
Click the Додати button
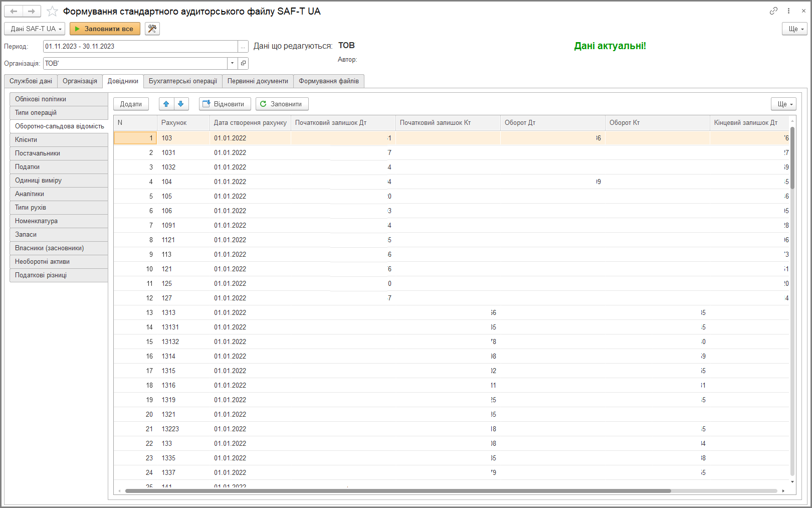coord(131,104)
